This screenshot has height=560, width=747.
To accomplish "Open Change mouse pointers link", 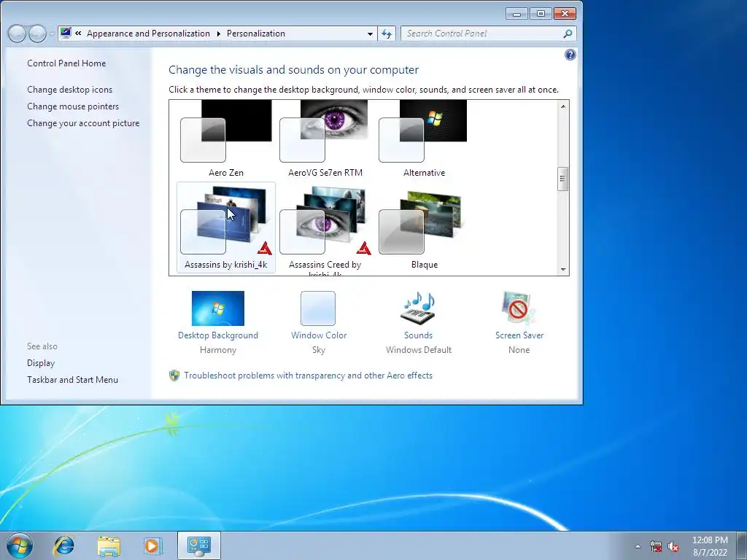I will [x=73, y=106].
